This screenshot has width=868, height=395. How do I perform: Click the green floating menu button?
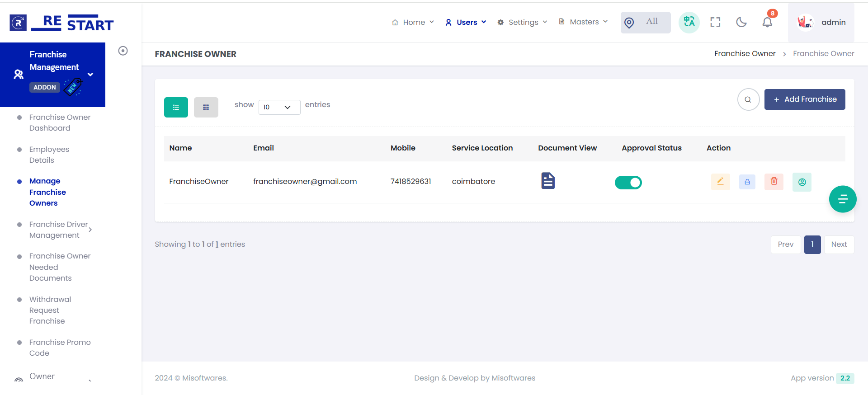coord(842,199)
